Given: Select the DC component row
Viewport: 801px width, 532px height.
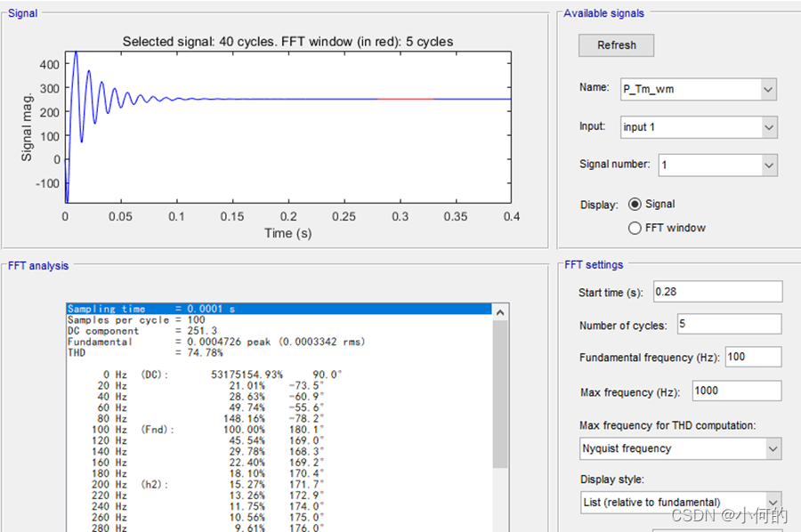Looking at the screenshot, I should coord(279,331).
